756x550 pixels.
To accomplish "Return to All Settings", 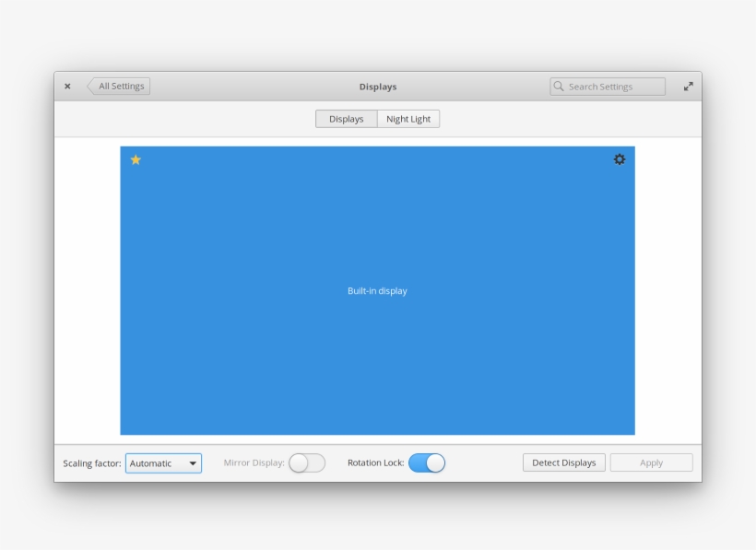I will (x=118, y=85).
